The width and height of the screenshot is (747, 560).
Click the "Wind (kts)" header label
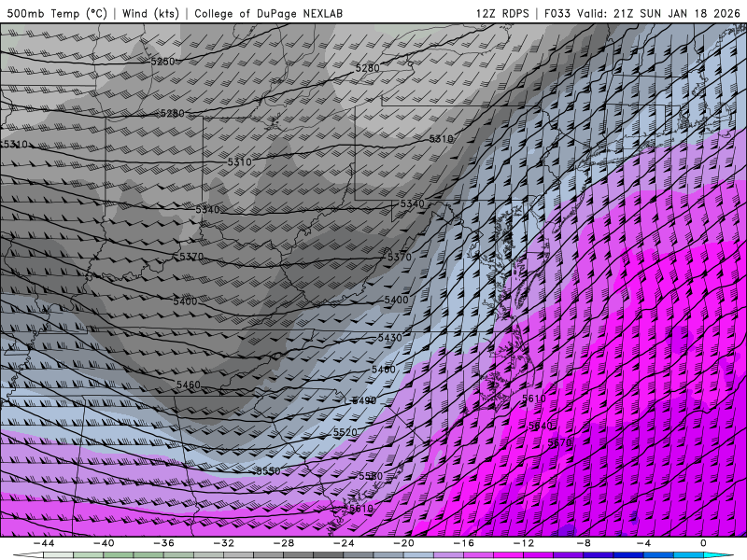150,13
